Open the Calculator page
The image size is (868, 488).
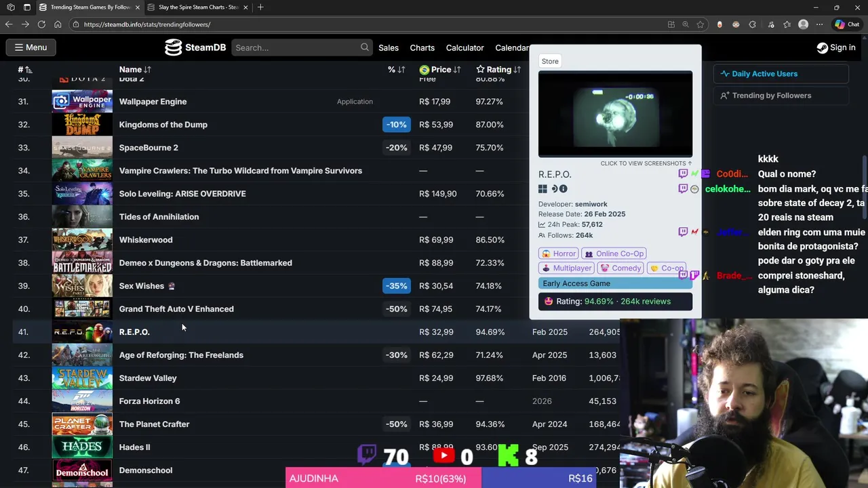coord(465,47)
